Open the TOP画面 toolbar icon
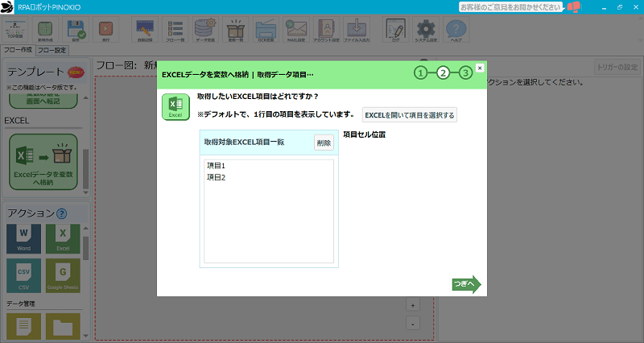The height and width of the screenshot is (343, 644). (x=15, y=30)
